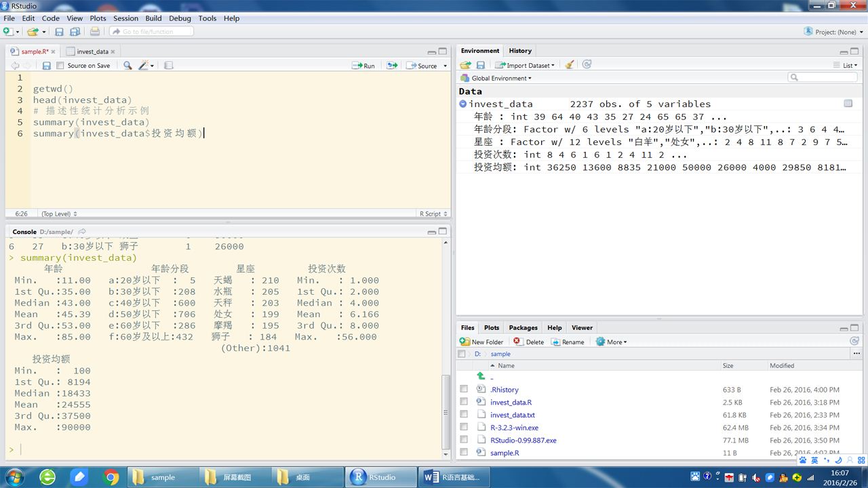The height and width of the screenshot is (488, 868).
Task: Open console working directory in Files pane
Action: coord(82,232)
